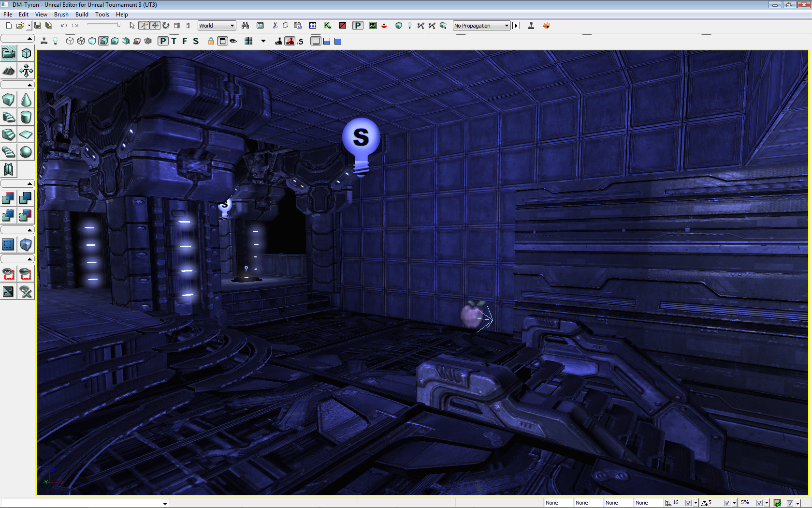Click the status bar autosave disk icon

(x=777, y=503)
